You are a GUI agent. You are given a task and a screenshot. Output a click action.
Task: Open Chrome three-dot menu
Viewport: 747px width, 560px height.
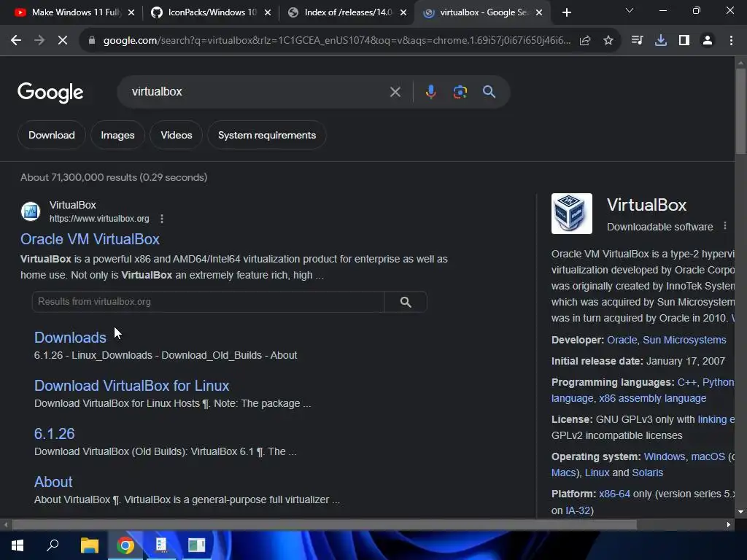click(731, 41)
